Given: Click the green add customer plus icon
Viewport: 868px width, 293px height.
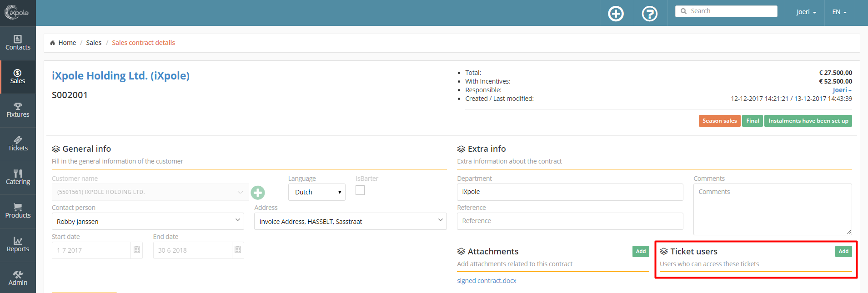Looking at the screenshot, I should 258,193.
